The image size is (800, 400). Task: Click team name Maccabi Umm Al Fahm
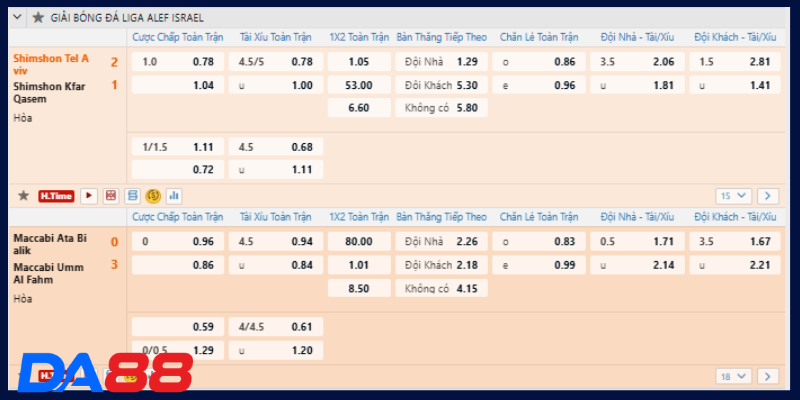click(x=48, y=273)
